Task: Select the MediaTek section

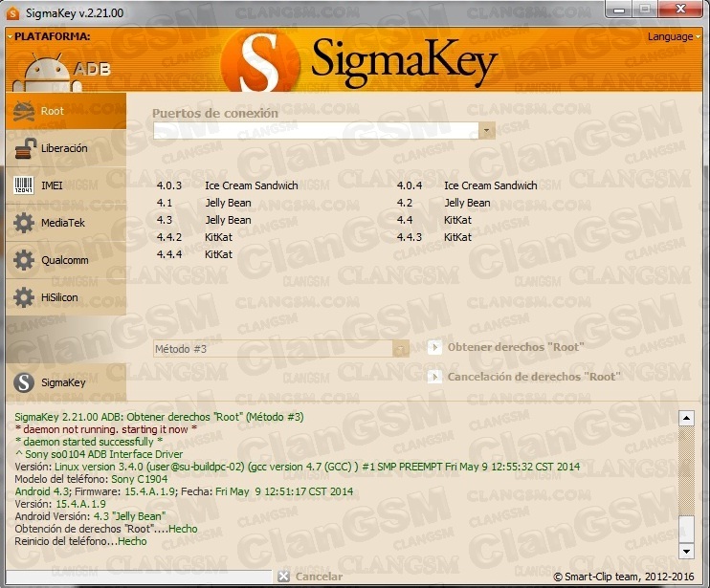Action: pos(66,223)
